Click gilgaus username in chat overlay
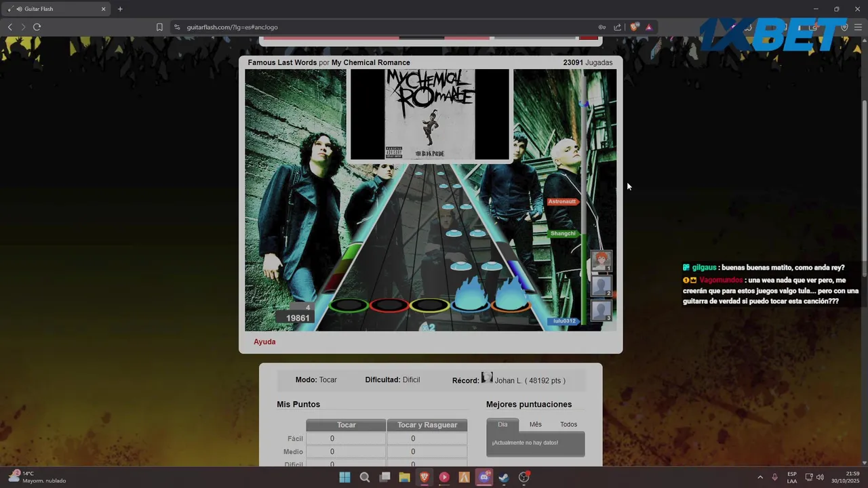The height and width of the screenshot is (488, 868). click(704, 268)
